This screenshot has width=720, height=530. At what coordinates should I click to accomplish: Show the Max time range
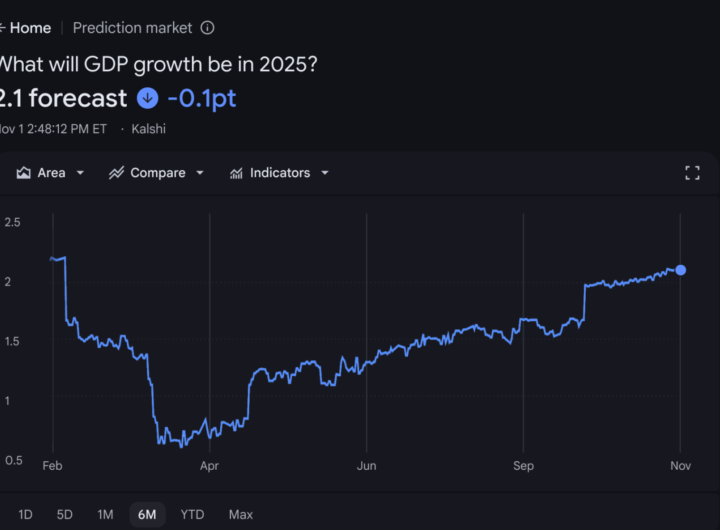coord(240,515)
